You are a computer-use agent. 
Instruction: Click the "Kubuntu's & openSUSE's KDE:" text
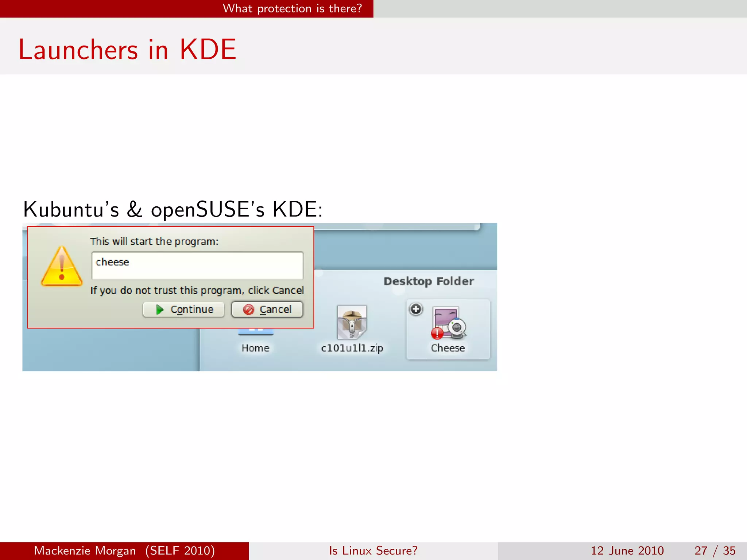coord(173,210)
